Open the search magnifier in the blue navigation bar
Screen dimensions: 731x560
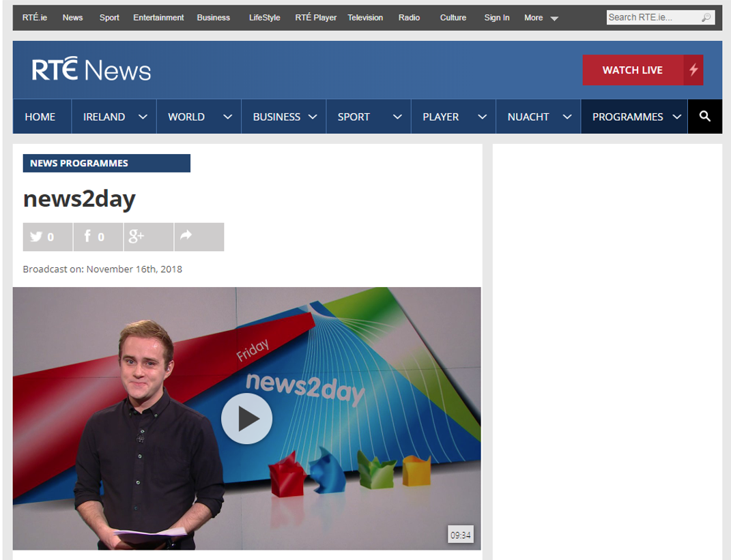[704, 117]
